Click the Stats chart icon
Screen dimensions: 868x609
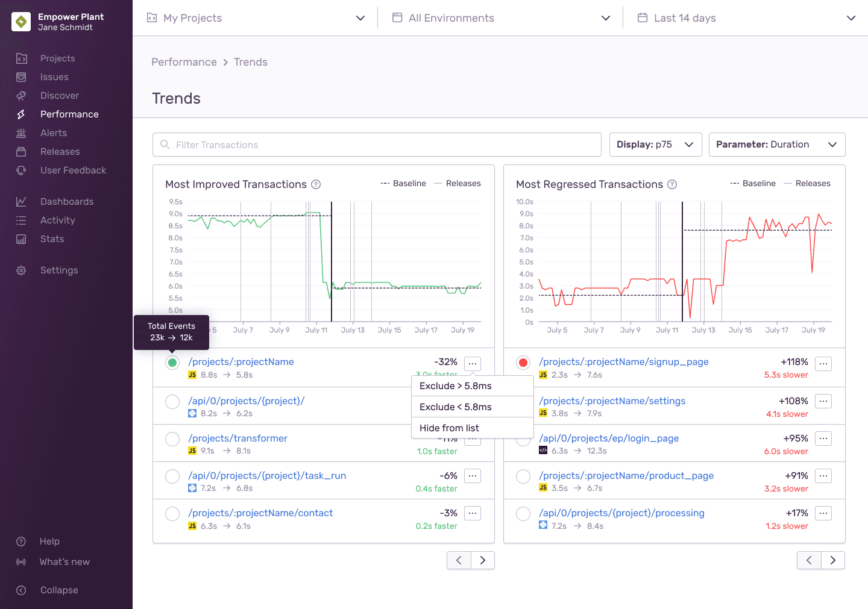pyautogui.click(x=20, y=239)
